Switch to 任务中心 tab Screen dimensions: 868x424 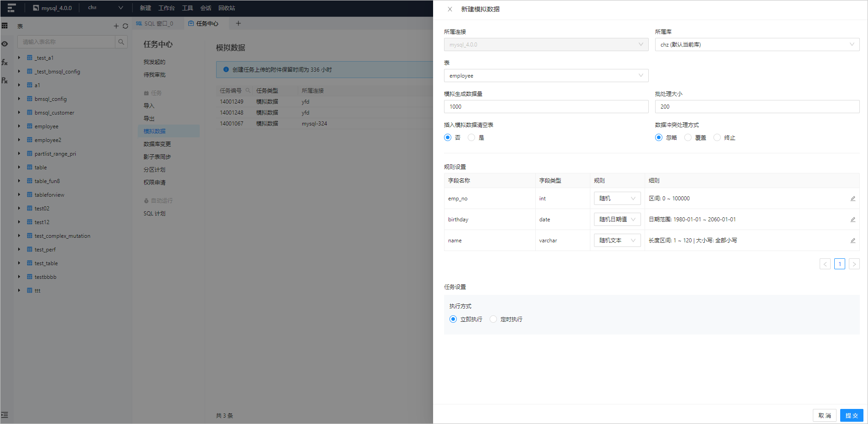pos(203,23)
